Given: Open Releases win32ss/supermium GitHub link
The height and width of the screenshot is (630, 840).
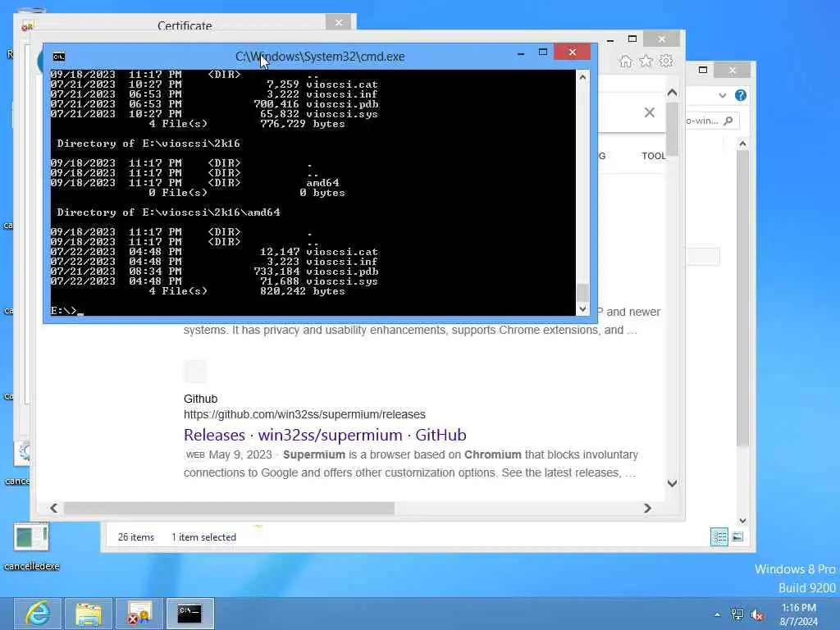Looking at the screenshot, I should [325, 435].
